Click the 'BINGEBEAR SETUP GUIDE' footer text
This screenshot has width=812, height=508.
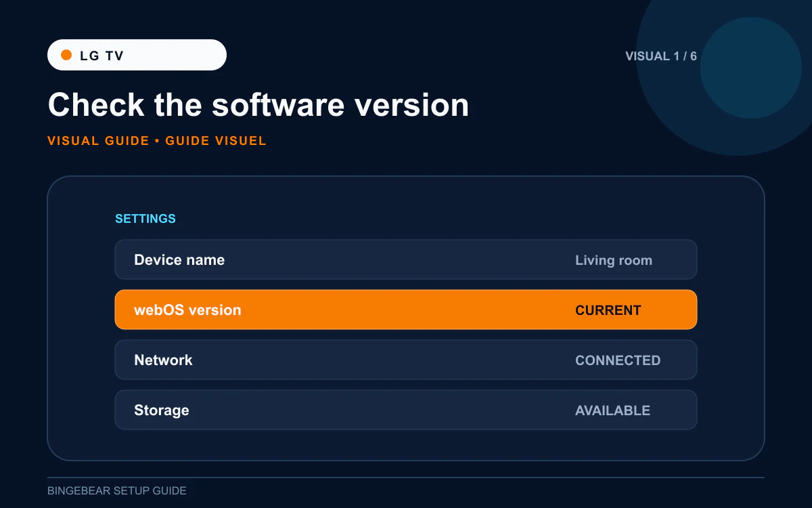pyautogui.click(x=117, y=490)
